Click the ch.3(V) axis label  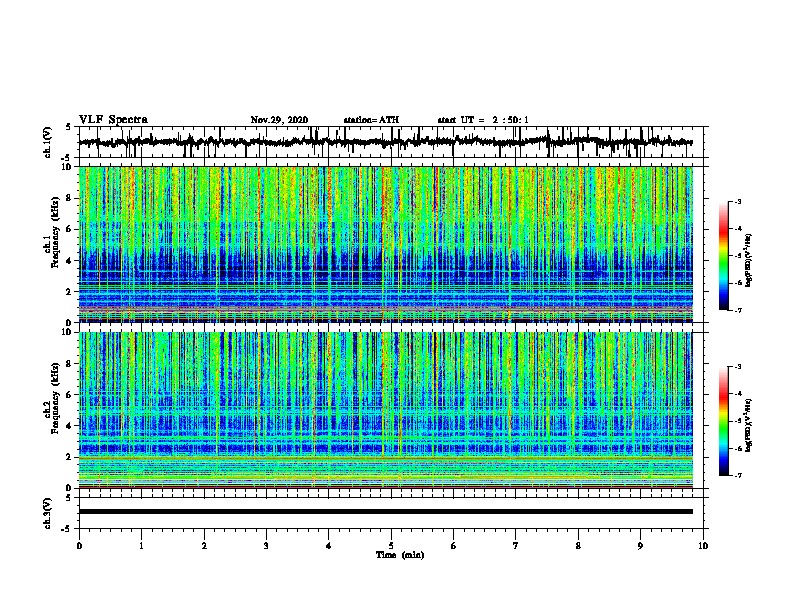tap(48, 513)
